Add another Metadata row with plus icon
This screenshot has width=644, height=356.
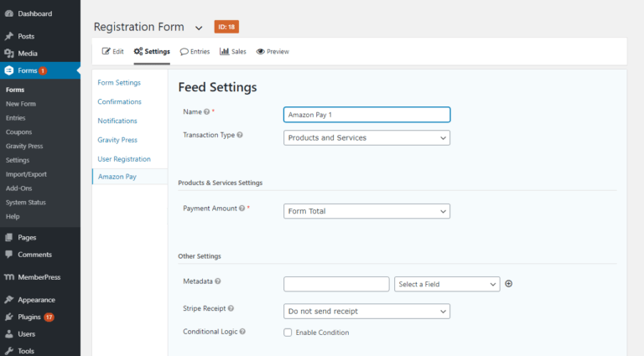coord(508,284)
